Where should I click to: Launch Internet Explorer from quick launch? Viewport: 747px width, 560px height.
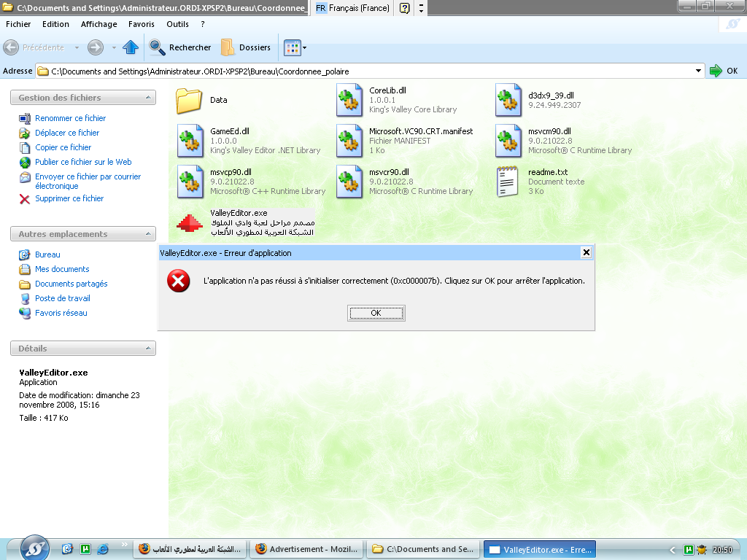click(102, 549)
